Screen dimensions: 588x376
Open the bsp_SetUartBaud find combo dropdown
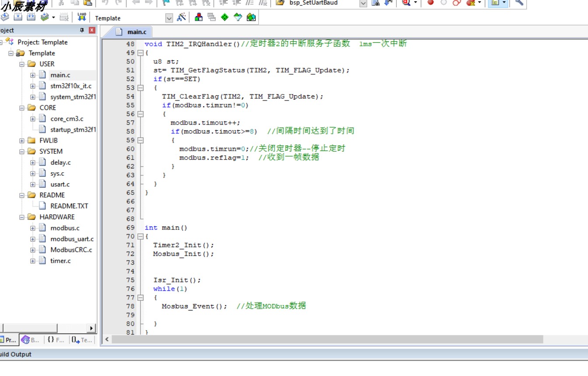coord(363,3)
